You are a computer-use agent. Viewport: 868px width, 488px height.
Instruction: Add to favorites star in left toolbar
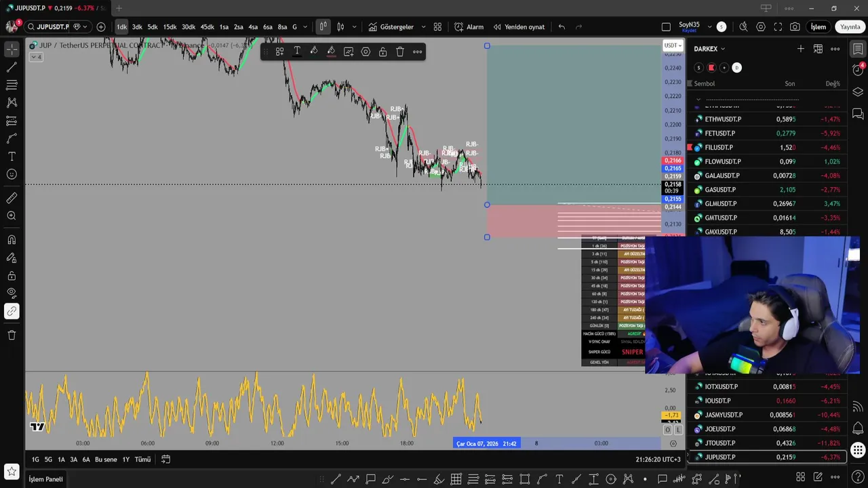click(x=12, y=470)
